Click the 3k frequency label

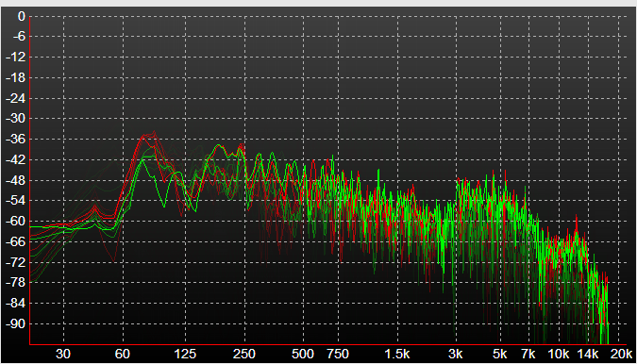(x=456, y=354)
